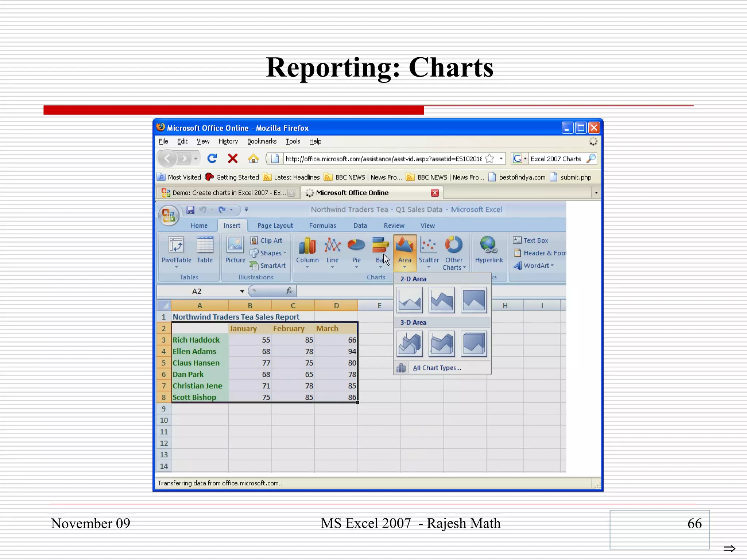Choose the 100% Stacked 3-D Area thumbnail
Viewport: 747px width, 560px height.
[473, 343]
